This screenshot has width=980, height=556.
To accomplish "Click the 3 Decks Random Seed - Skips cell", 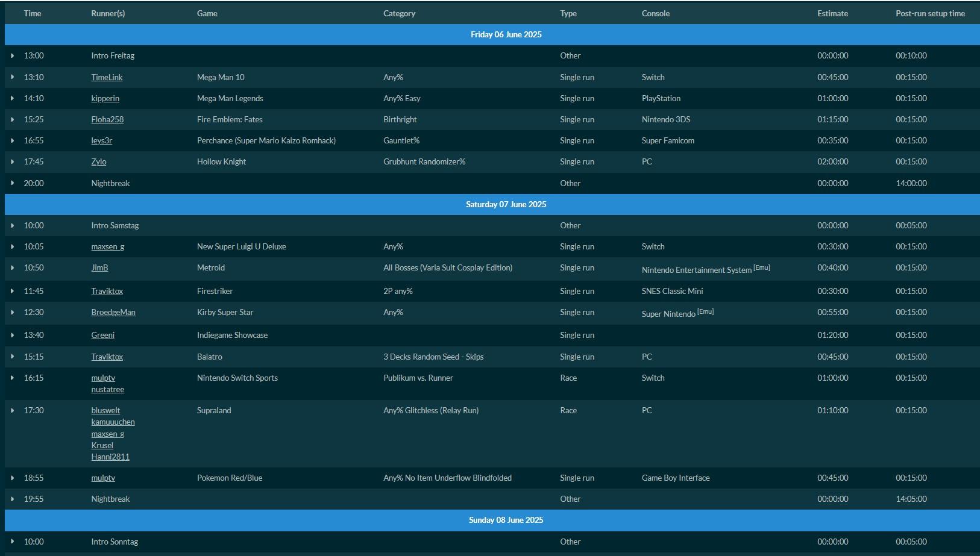I will click(x=433, y=357).
